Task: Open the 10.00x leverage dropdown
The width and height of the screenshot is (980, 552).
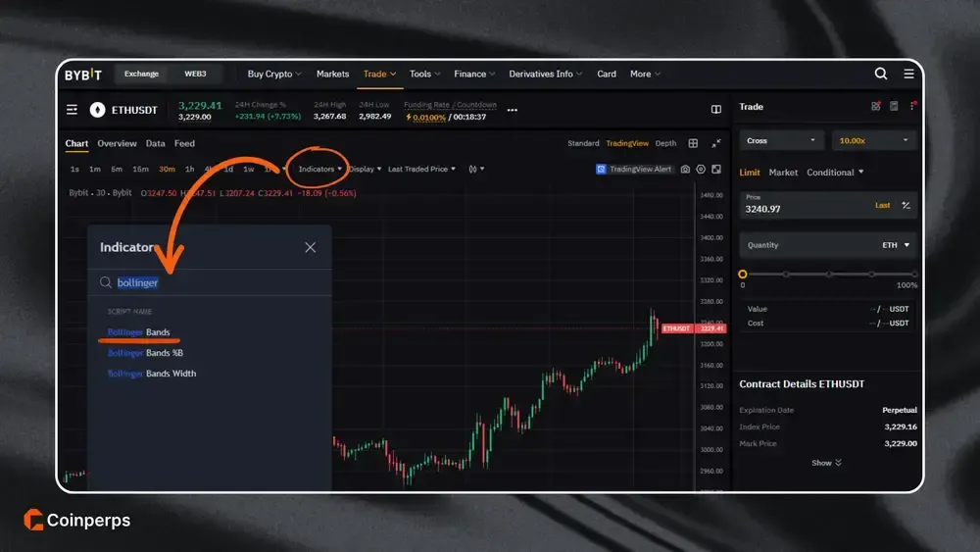Action: 873,140
